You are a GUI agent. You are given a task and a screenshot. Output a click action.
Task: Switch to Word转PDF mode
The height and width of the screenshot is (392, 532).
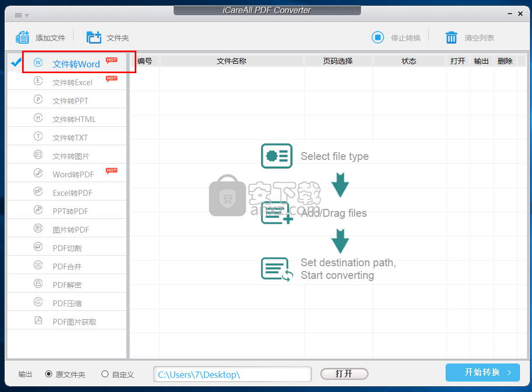coord(67,173)
